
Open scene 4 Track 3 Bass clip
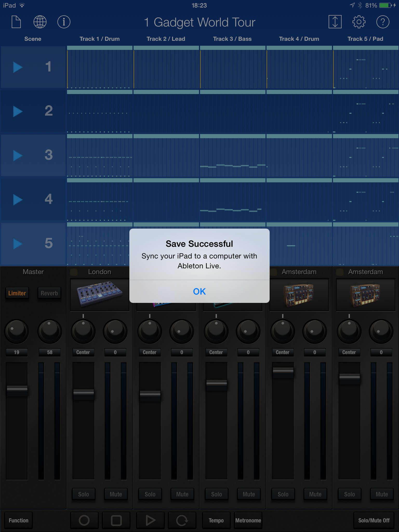pos(233,200)
